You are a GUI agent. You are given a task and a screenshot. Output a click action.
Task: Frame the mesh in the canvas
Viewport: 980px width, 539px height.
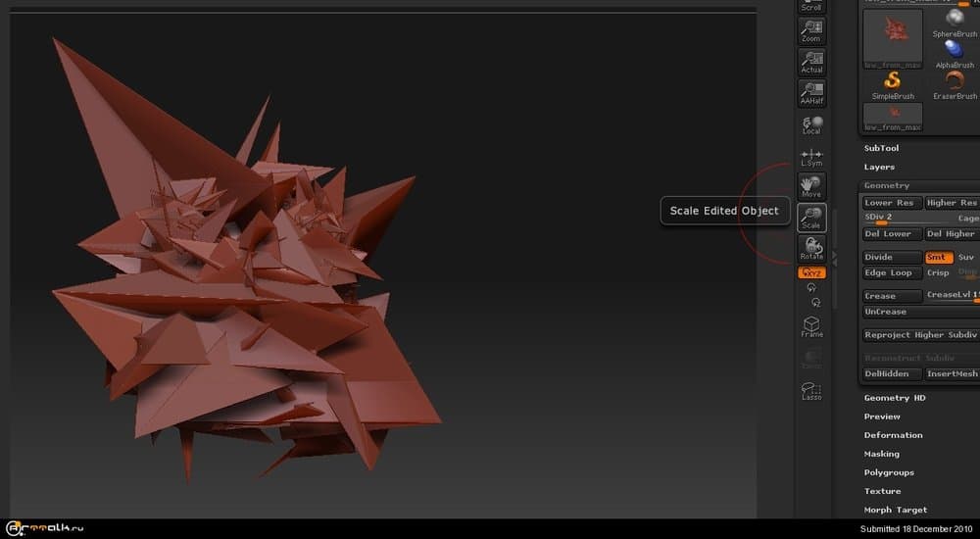811,326
